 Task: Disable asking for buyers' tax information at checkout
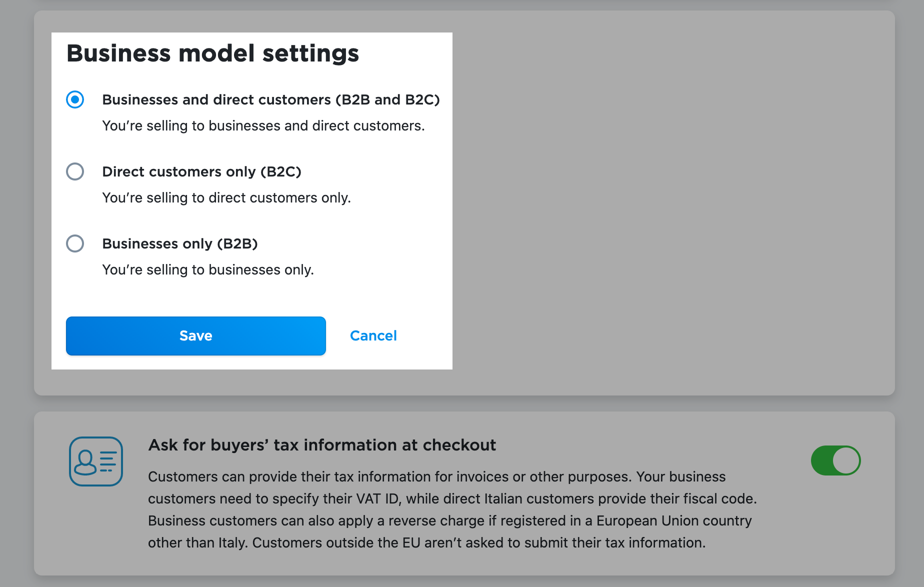835,460
